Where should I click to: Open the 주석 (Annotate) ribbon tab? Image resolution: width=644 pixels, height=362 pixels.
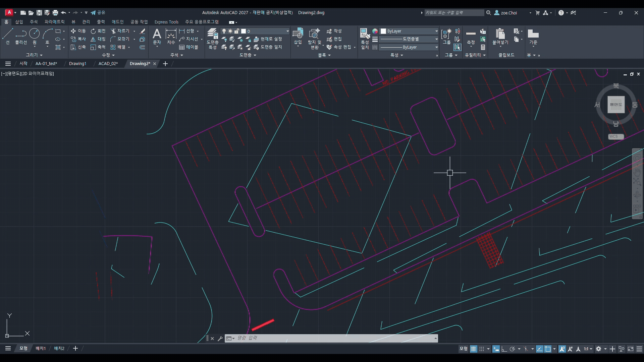tap(34, 22)
